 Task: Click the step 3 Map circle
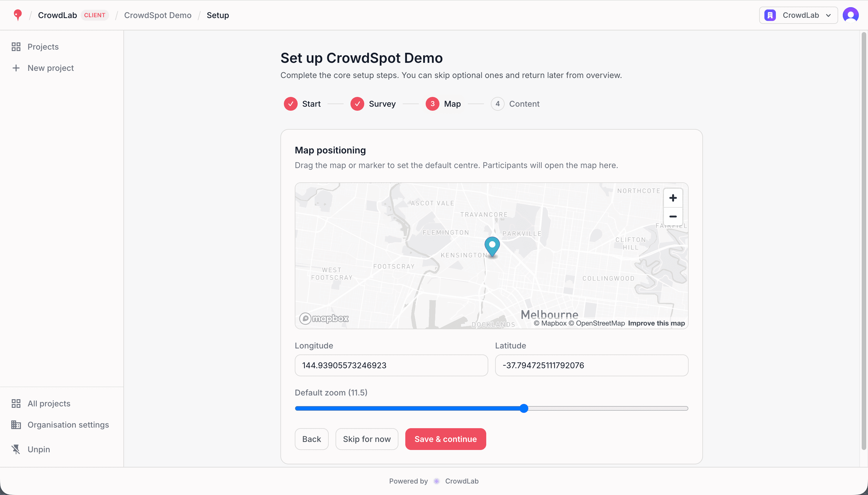point(433,104)
